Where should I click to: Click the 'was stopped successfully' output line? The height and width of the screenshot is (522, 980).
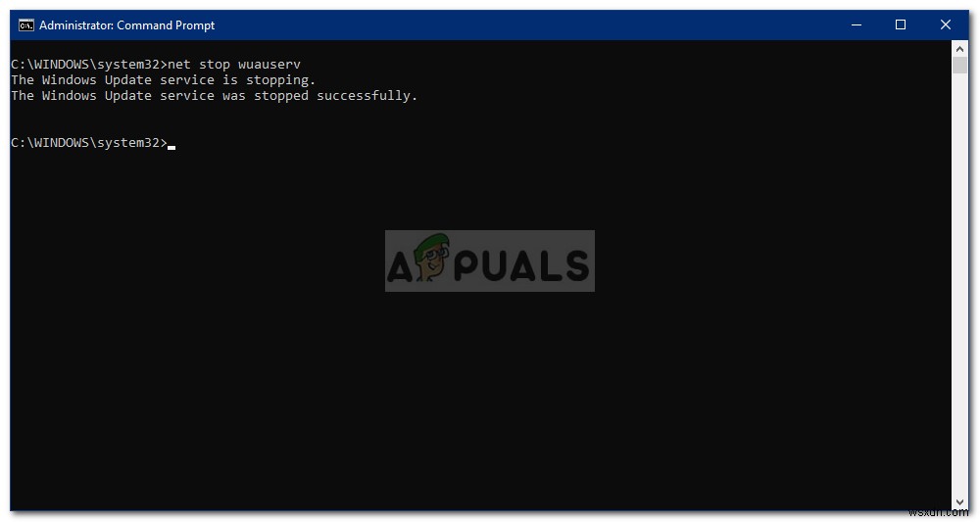(x=215, y=96)
